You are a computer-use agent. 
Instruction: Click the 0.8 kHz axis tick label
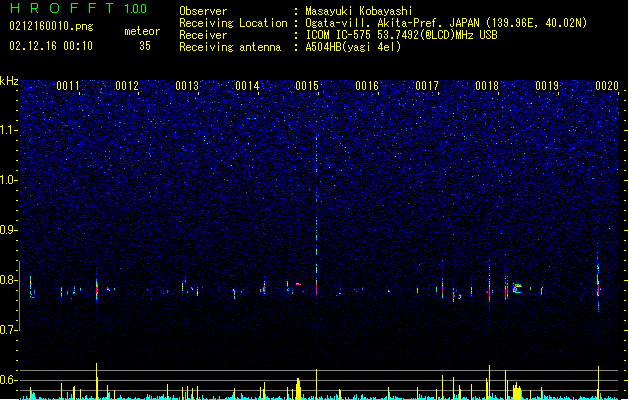coord(9,280)
